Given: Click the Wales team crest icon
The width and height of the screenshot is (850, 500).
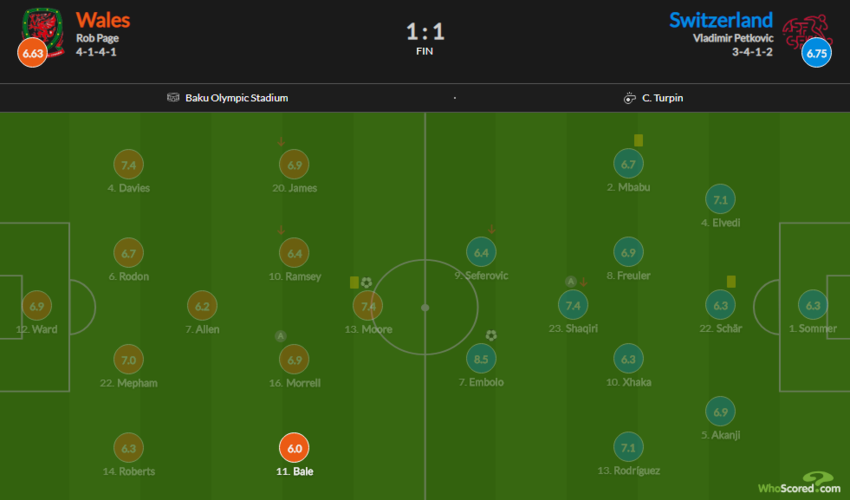Looking at the screenshot, I should coord(40,23).
